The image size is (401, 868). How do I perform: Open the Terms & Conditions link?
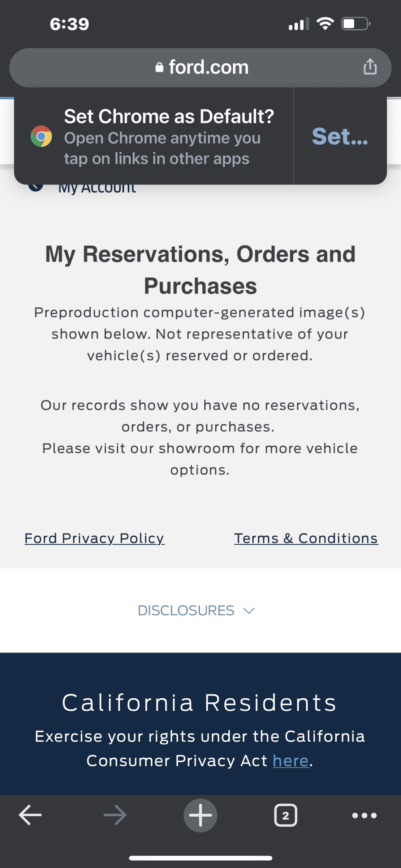306,538
